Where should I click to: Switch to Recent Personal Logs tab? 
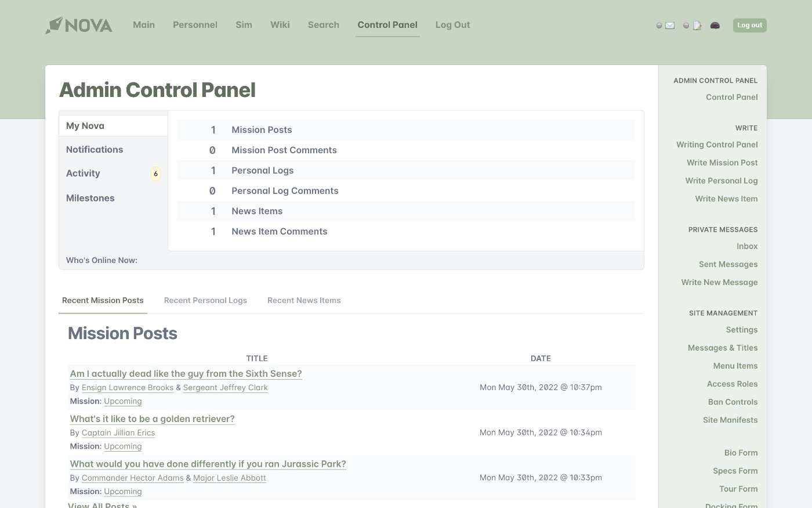(205, 300)
